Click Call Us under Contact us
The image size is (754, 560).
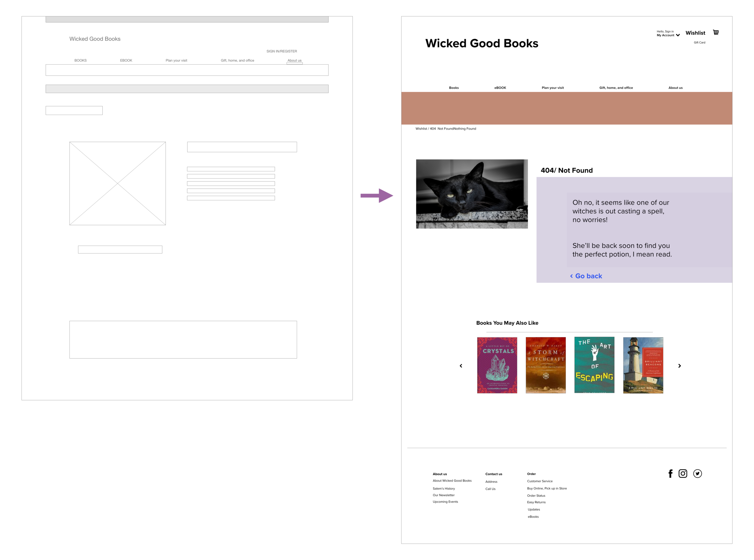pyautogui.click(x=490, y=489)
